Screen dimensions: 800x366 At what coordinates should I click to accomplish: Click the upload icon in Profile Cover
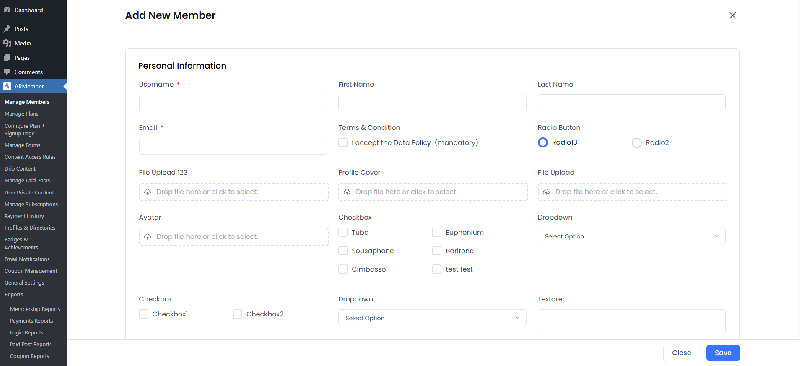click(x=347, y=192)
